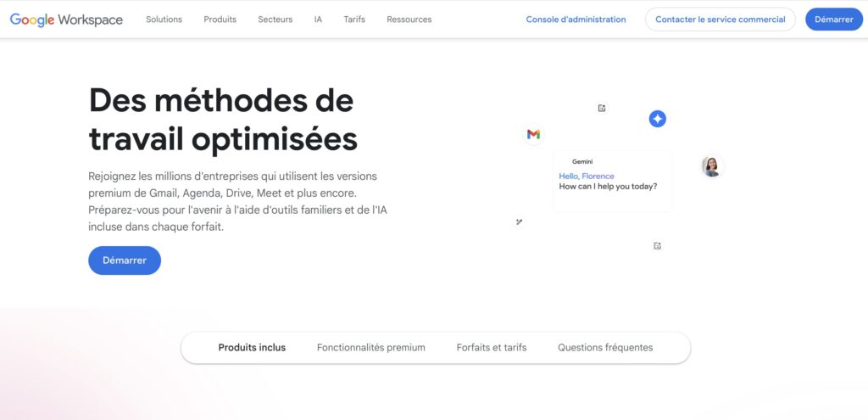Go to the Tarifs page
Viewport: 868px width, 420px height.
click(x=354, y=20)
